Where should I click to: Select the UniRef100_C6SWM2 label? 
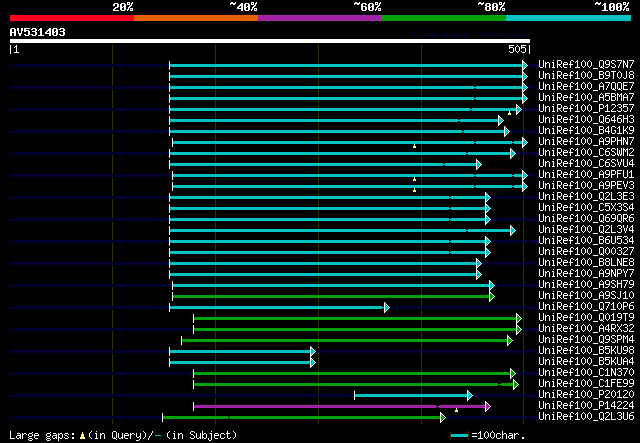coord(586,153)
